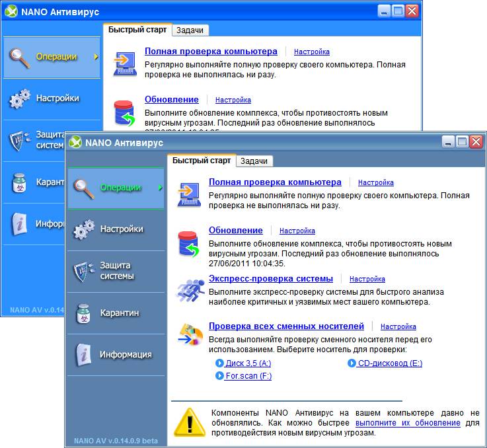Close the front NANO Антивирус window
The width and height of the screenshot is (487, 448).
coord(476,142)
